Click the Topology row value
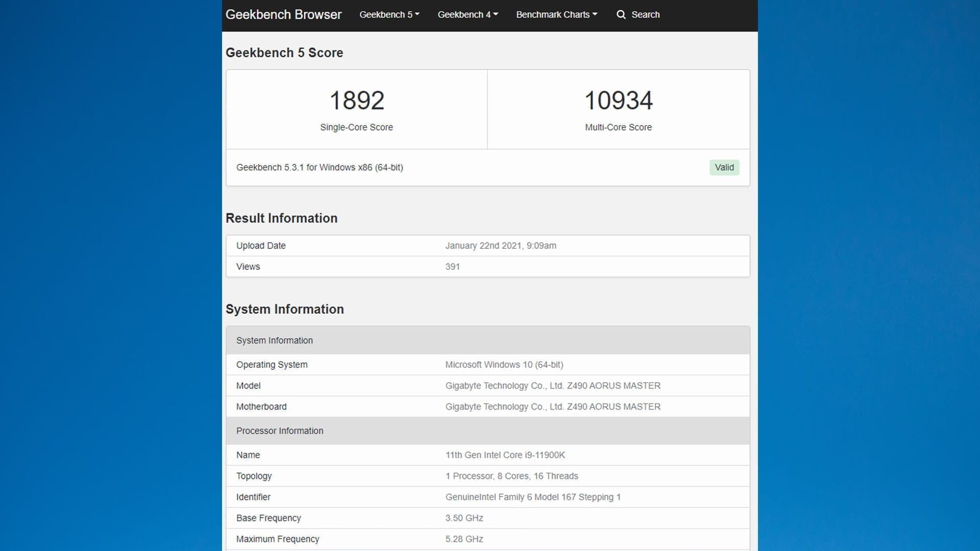This screenshot has height=551, width=980. 511,476
